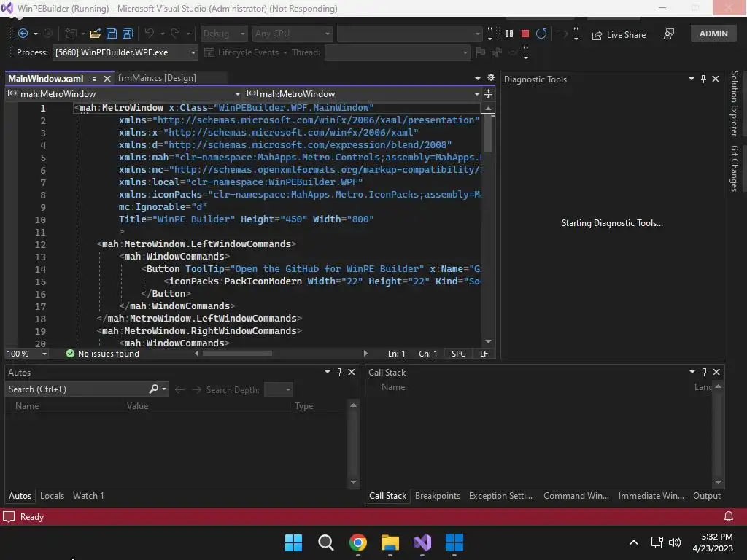
Task: Open the Search Depth dropdown
Action: pyautogui.click(x=278, y=389)
